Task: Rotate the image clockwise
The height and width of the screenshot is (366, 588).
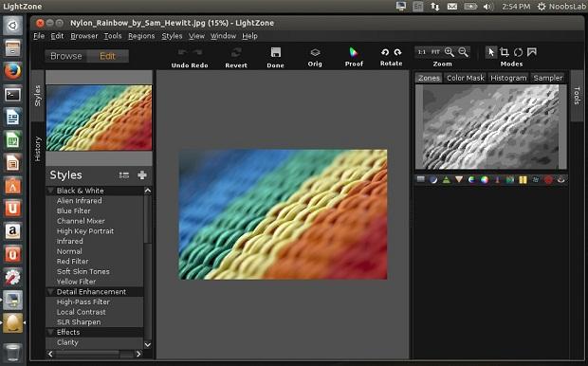Action: coord(398,52)
